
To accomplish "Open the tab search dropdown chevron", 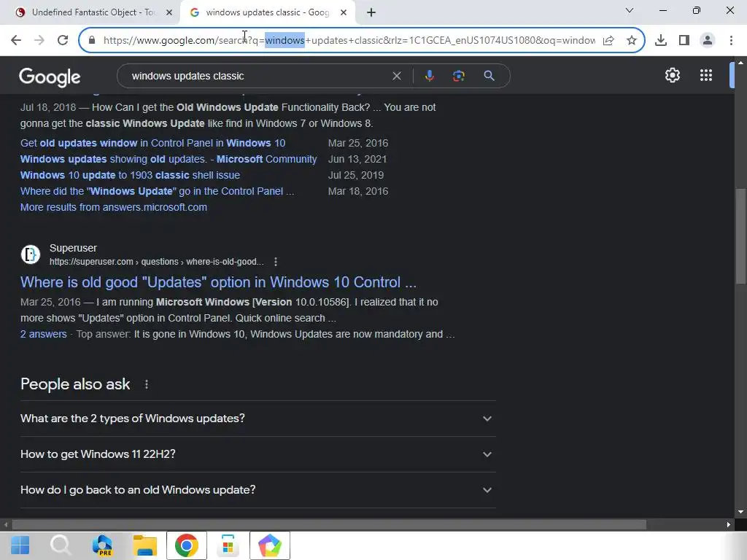I will pos(630,10).
